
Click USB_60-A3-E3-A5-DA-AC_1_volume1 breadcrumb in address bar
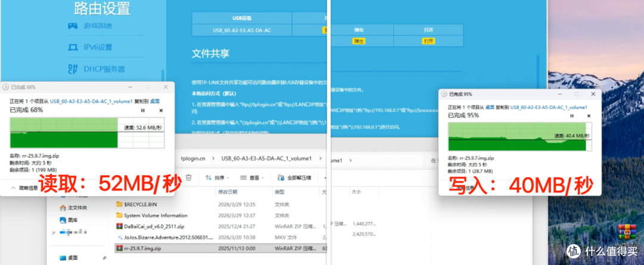[266, 158]
